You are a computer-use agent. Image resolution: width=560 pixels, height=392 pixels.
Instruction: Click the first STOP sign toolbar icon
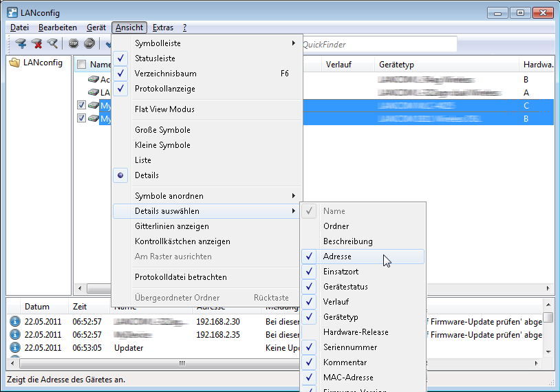74,44
